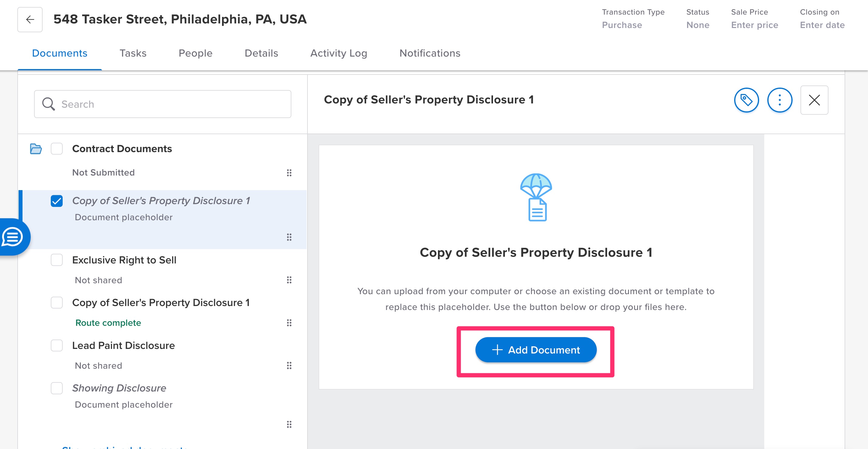Check the Showing Disclosure placeholder

point(57,388)
